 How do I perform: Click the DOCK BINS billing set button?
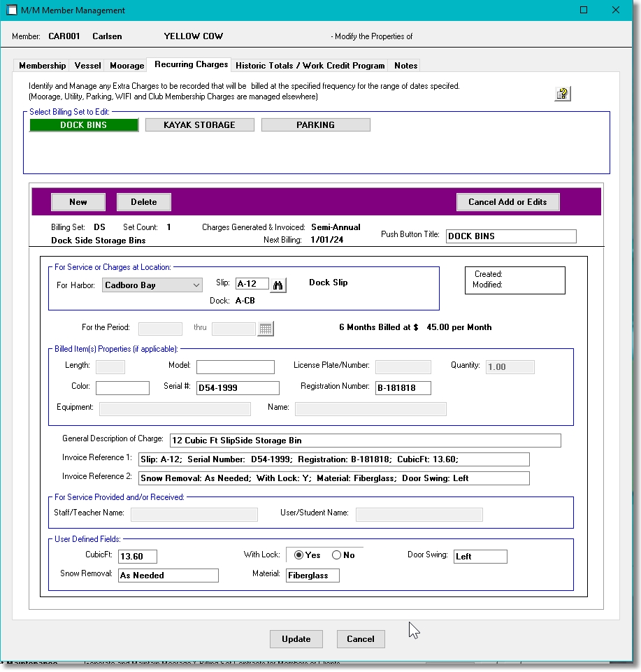[x=83, y=124]
